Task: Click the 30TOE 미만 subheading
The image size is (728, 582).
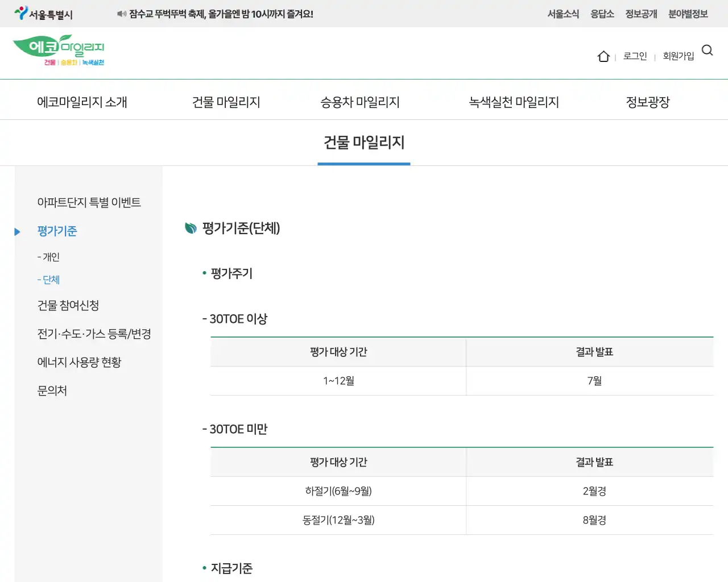Action: [x=235, y=429]
